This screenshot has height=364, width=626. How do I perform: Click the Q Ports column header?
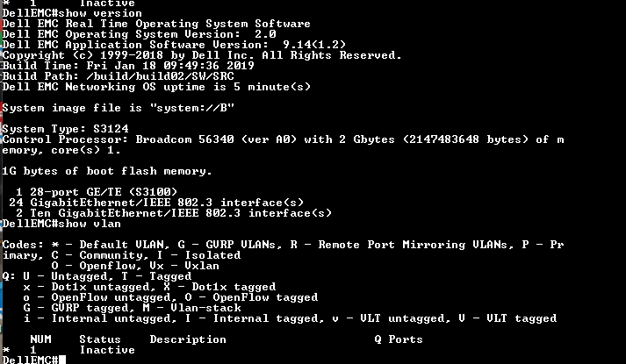[399, 339]
